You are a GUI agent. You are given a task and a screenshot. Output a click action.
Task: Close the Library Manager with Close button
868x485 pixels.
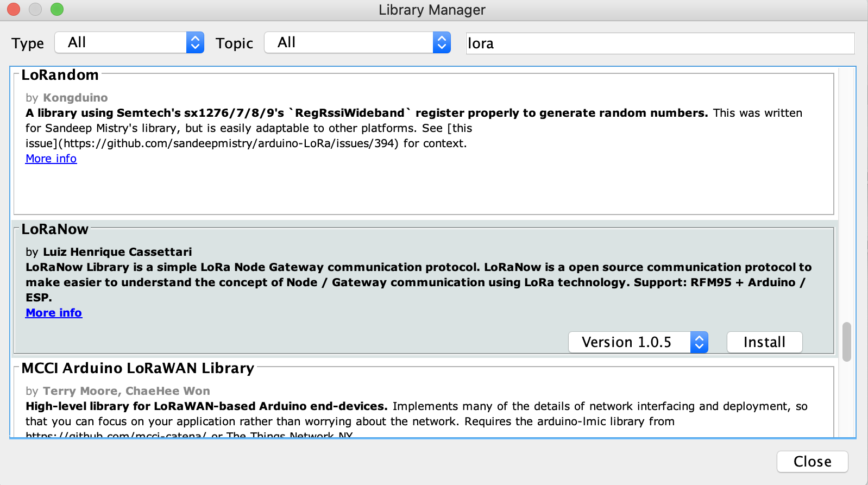pos(812,462)
